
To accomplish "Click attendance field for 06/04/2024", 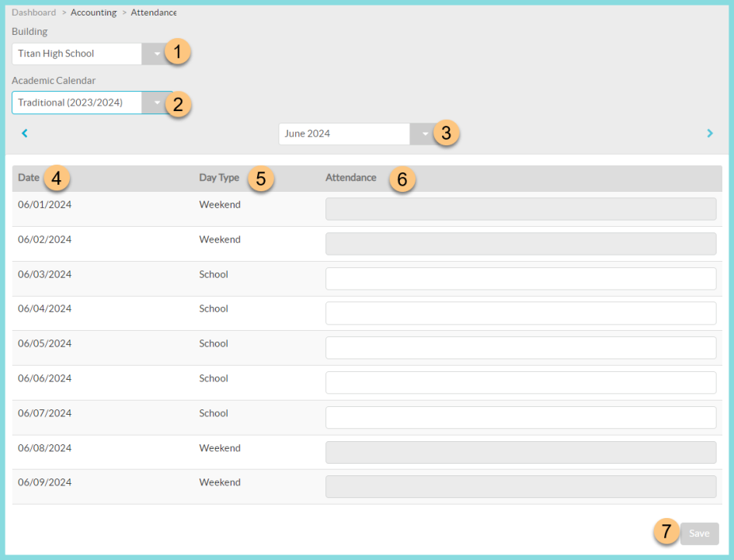I will pyautogui.click(x=520, y=313).
